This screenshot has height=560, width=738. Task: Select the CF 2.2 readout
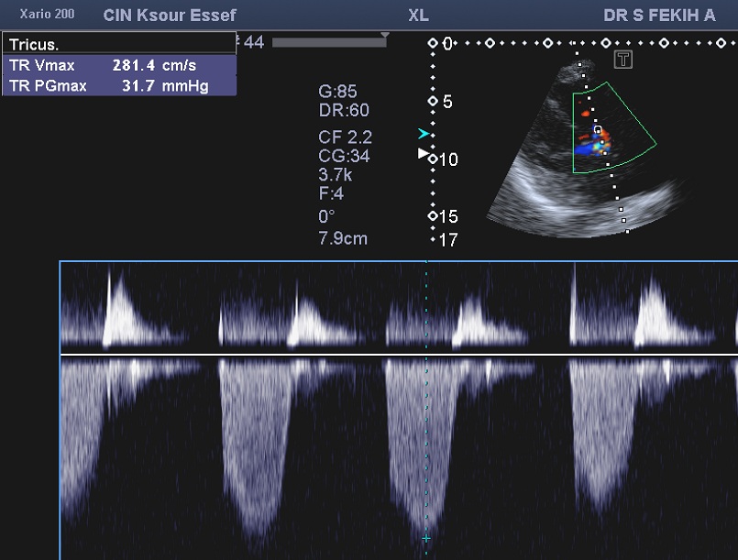click(x=345, y=137)
